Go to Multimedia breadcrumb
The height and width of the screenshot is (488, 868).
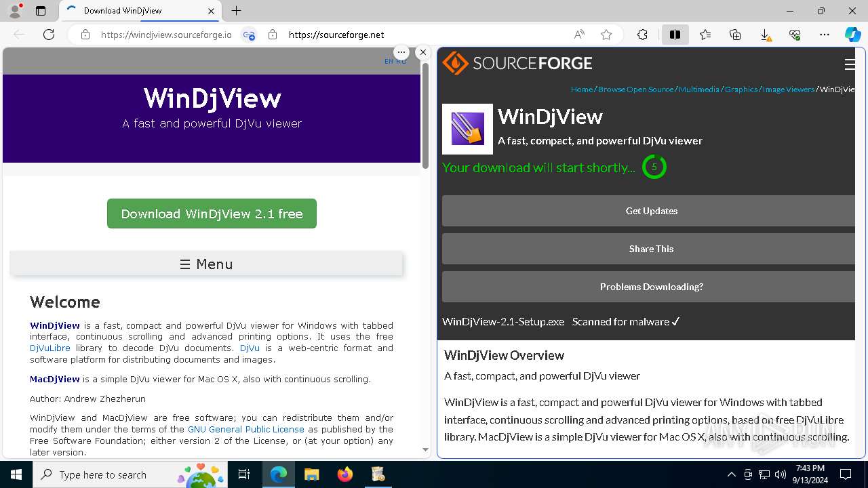click(699, 89)
